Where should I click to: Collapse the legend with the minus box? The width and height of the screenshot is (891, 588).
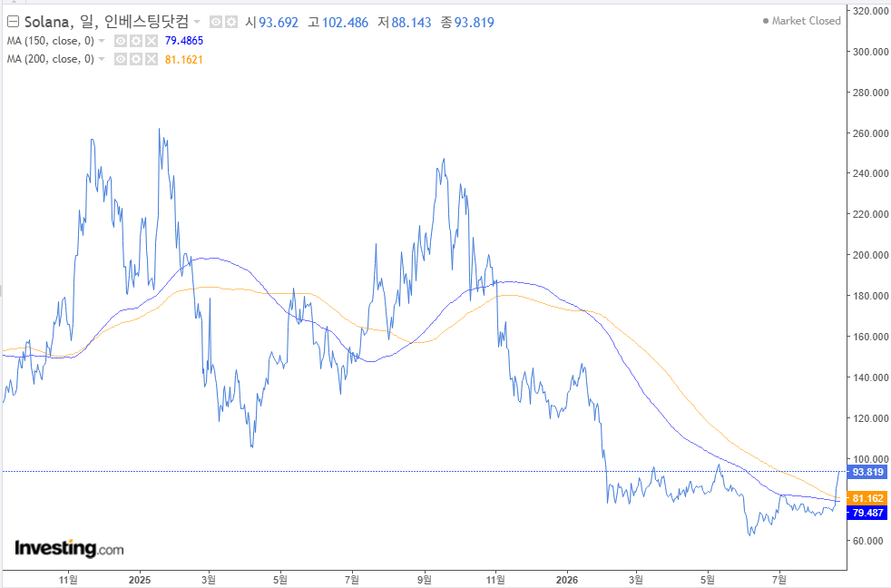[x=13, y=22]
